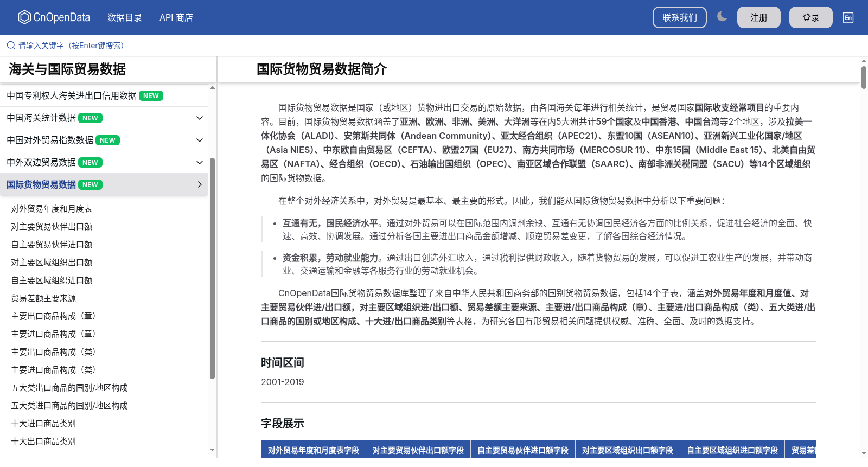868x467 pixels.
Task: Select 中国对外贸易指数数据 in sidebar
Action: click(50, 140)
